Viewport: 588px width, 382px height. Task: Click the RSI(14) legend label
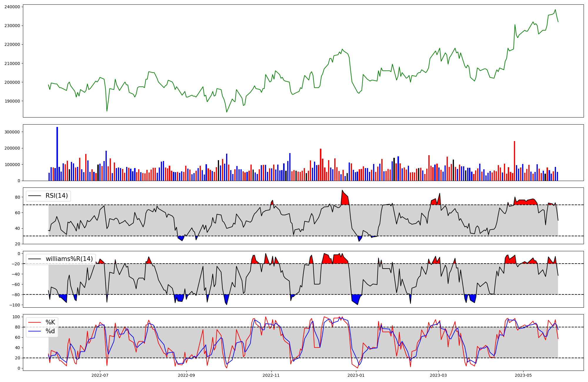point(56,196)
